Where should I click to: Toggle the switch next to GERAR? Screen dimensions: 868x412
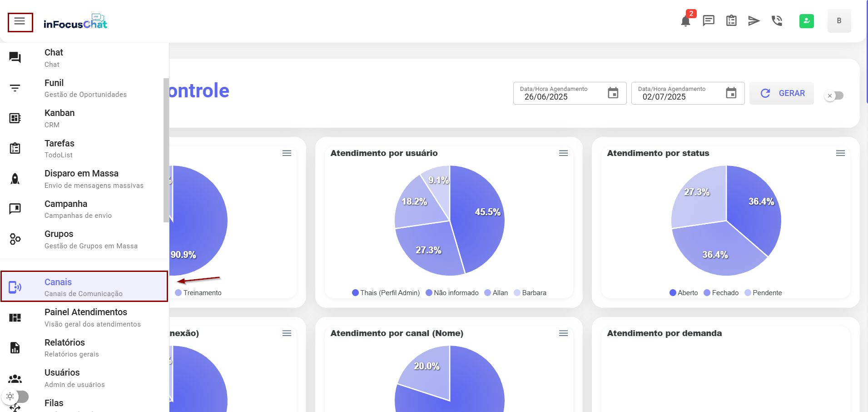tap(834, 95)
